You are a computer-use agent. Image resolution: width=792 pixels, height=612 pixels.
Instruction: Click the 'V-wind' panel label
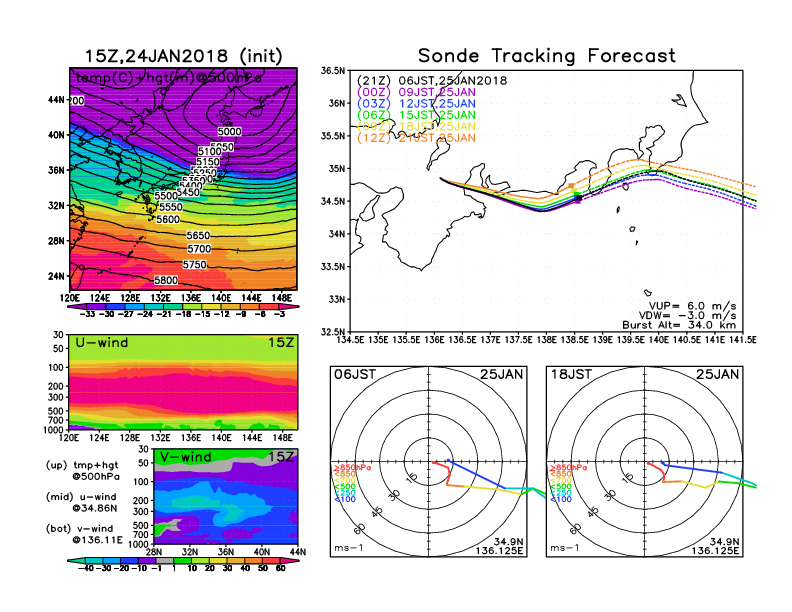(x=185, y=457)
